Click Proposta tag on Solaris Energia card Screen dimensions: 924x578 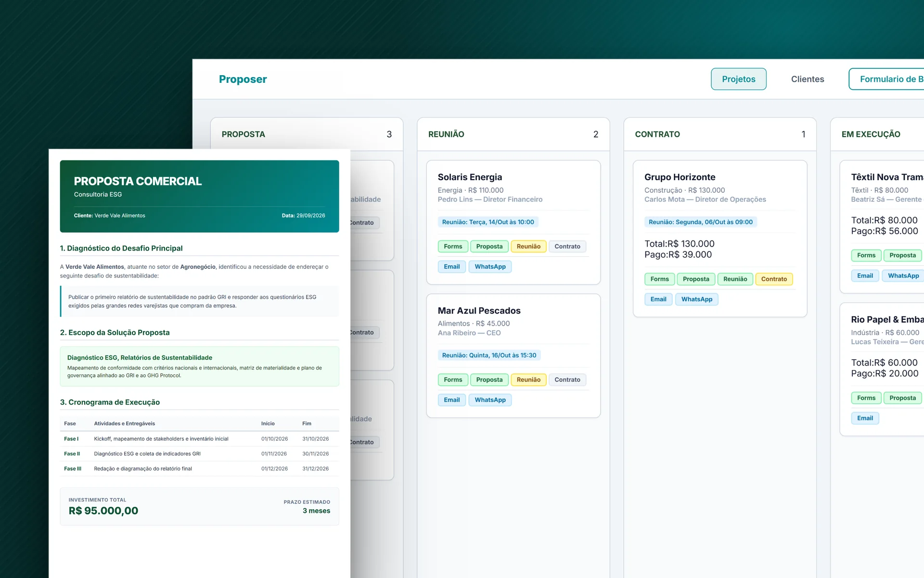tap(489, 246)
